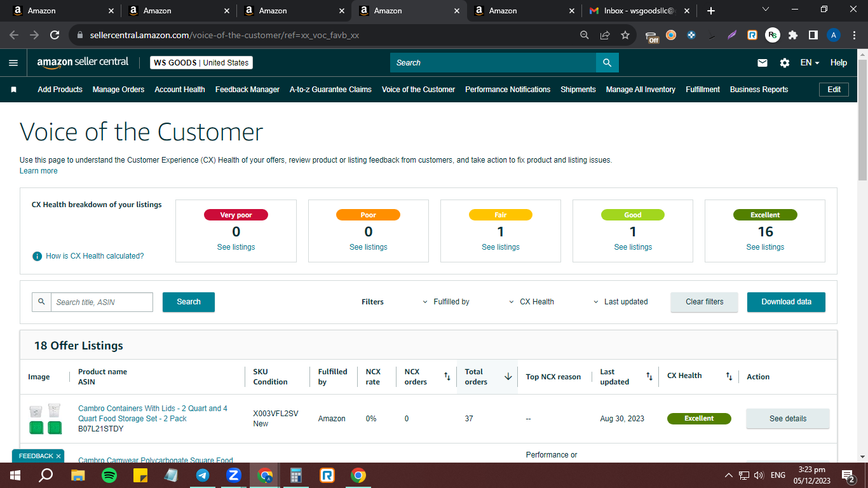Open the EN language dropdown
Image resolution: width=868 pixels, height=488 pixels.
tap(810, 63)
